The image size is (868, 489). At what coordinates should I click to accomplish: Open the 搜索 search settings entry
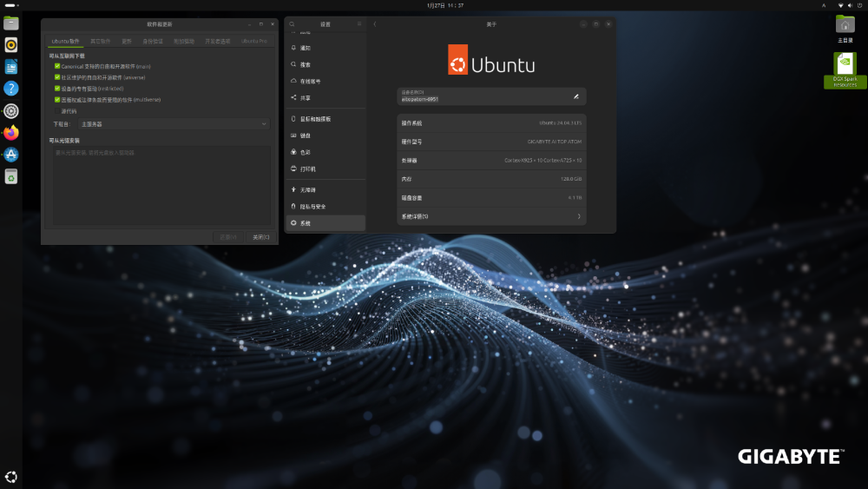click(325, 65)
